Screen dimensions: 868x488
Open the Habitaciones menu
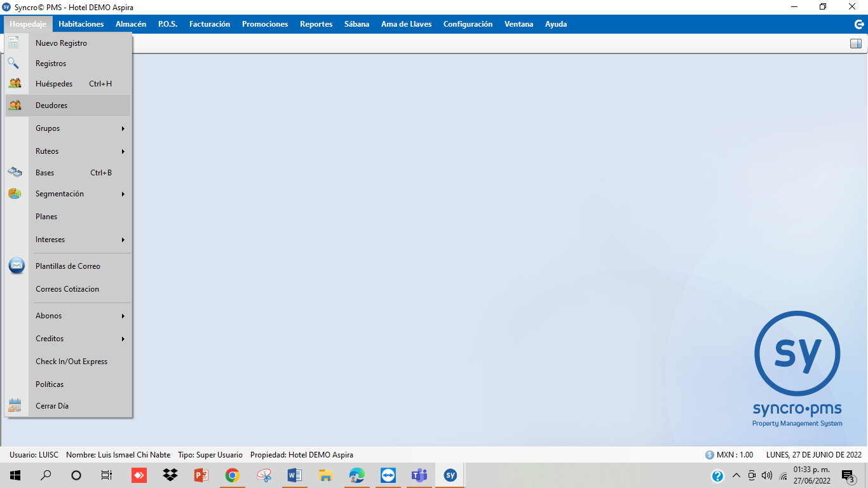(81, 24)
